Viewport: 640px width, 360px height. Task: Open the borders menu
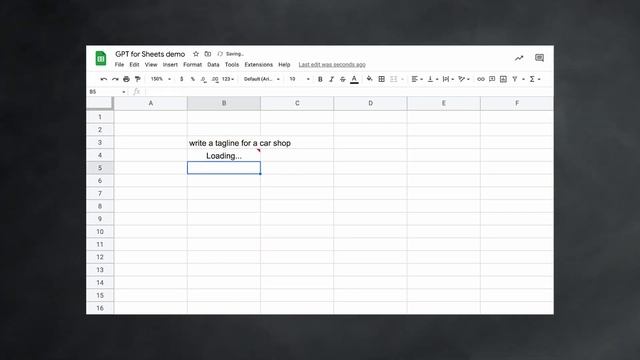click(382, 79)
